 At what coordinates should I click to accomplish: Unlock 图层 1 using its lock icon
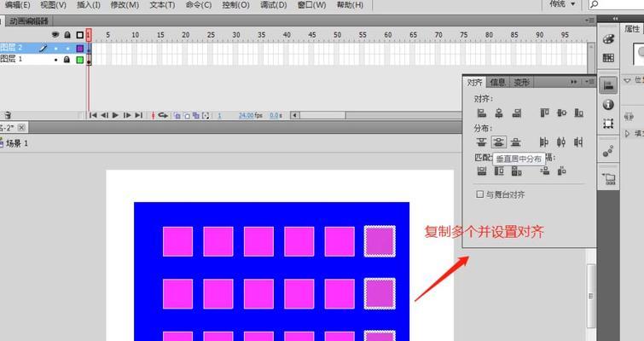[x=67, y=61]
